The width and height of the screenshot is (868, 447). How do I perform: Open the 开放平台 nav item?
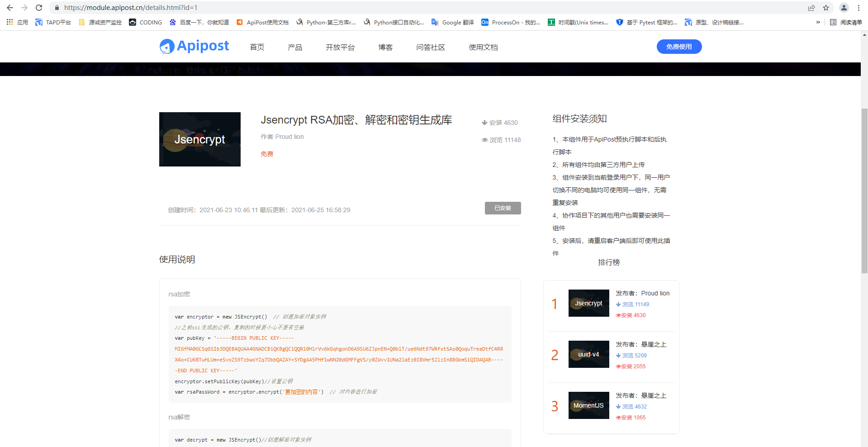340,47
